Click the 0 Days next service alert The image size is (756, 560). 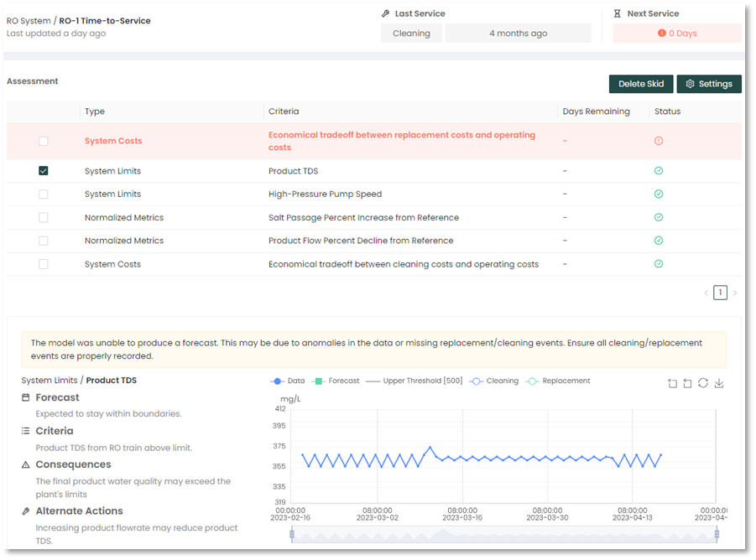pos(677,34)
